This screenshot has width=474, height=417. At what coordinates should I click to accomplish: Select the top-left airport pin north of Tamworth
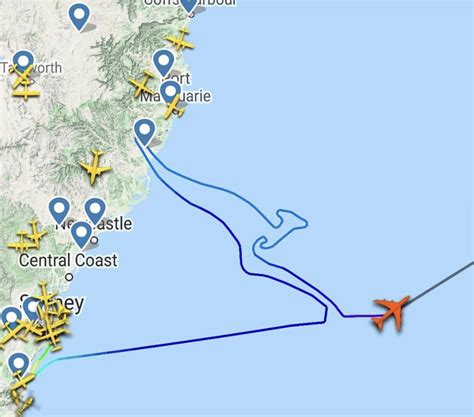pos(79,17)
